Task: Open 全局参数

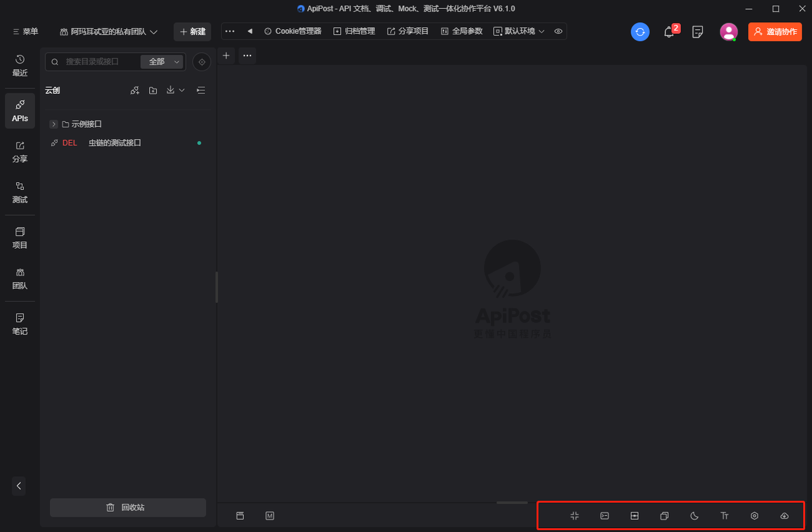Action: pos(461,31)
